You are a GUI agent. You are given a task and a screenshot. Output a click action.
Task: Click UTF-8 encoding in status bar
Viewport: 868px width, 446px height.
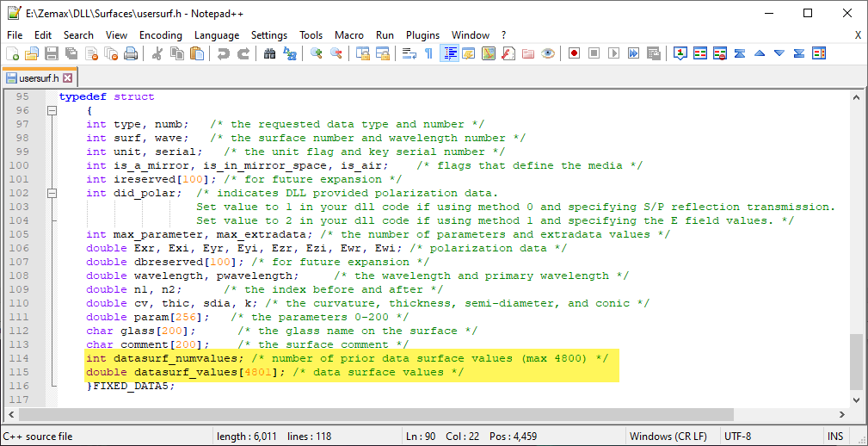coord(738,436)
